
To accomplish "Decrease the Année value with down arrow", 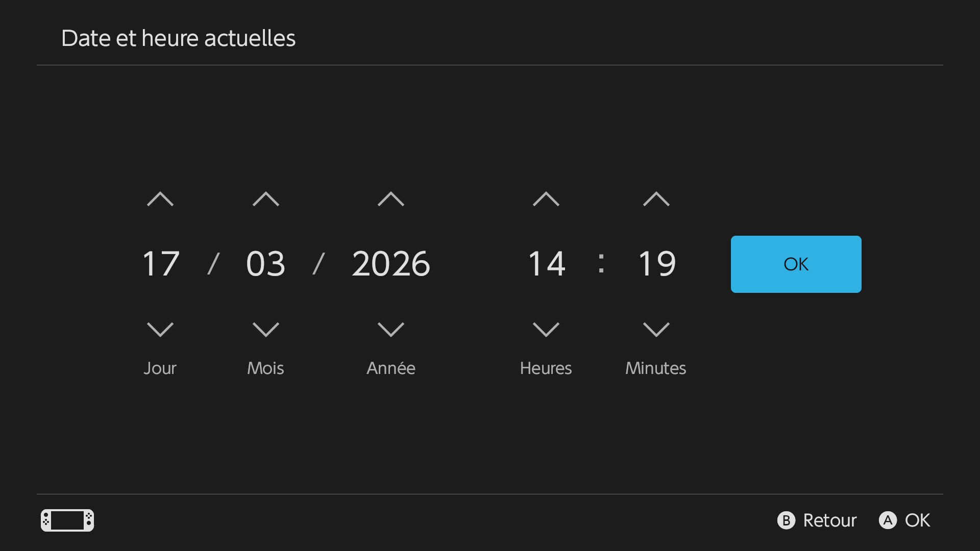I will coord(391,329).
